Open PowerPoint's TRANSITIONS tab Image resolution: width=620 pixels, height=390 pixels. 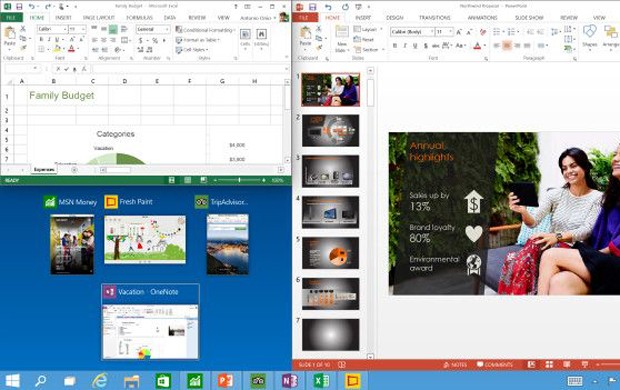435,18
